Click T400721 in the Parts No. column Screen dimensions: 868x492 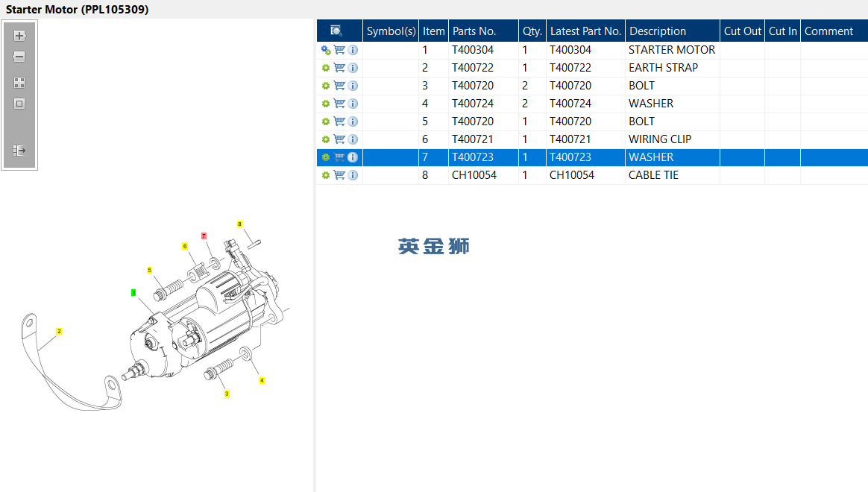(x=473, y=139)
